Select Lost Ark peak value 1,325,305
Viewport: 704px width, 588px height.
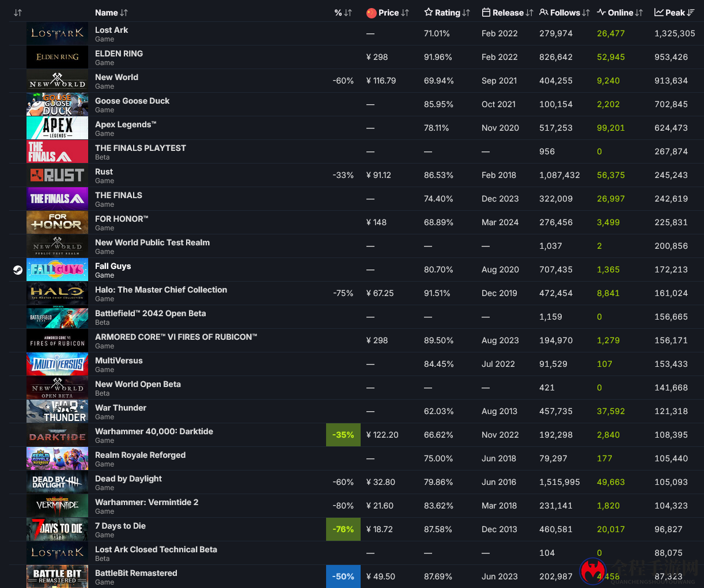point(675,33)
